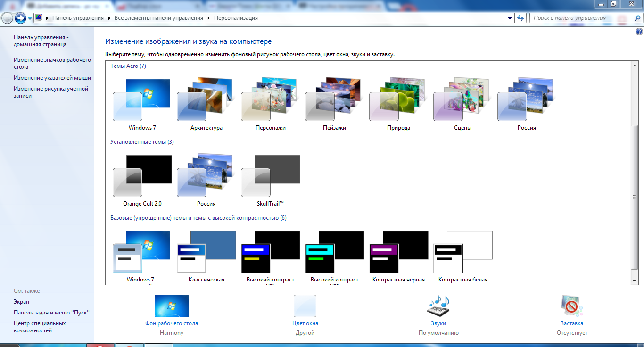Screen dimensions: 644x347
Task: Open 'Заставка' screen saver settings
Action: [x=572, y=315]
